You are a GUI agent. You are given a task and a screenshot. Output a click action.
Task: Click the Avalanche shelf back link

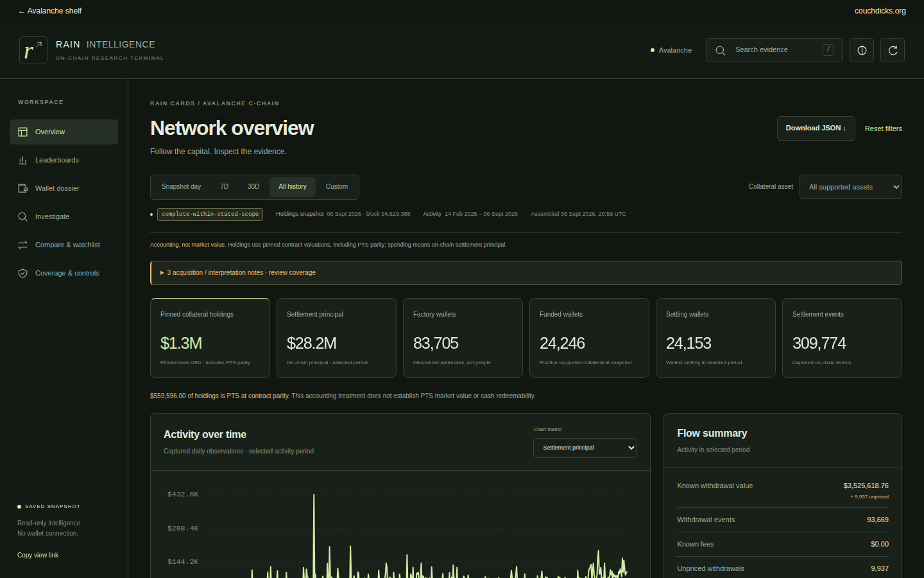click(50, 11)
